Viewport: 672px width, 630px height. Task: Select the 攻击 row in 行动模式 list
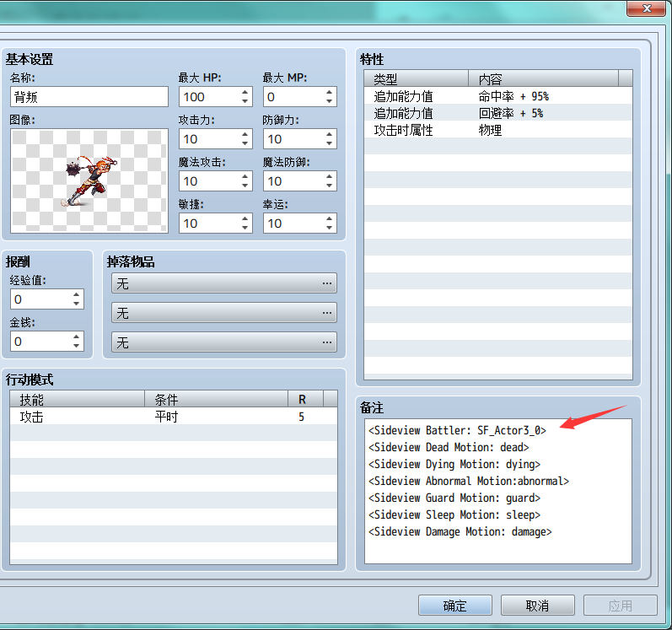click(174, 416)
